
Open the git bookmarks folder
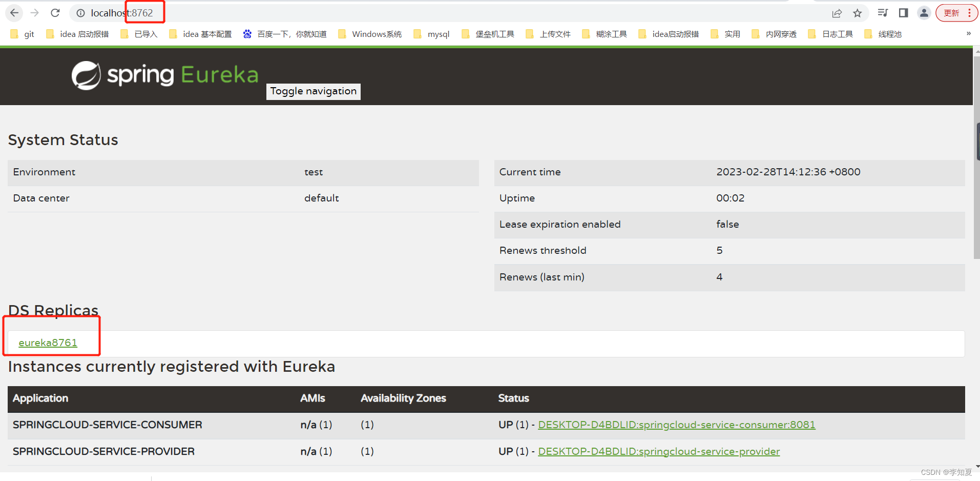pos(23,34)
